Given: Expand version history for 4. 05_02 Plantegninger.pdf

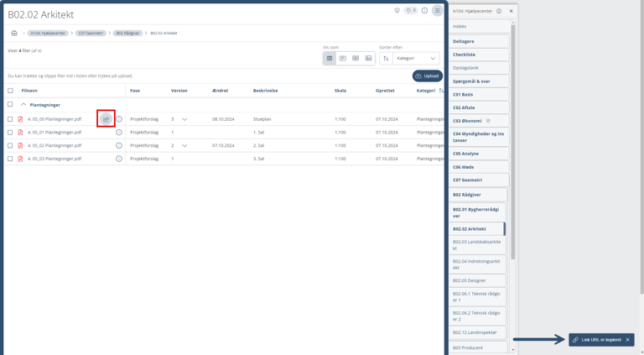Looking at the screenshot, I should pos(184,145).
